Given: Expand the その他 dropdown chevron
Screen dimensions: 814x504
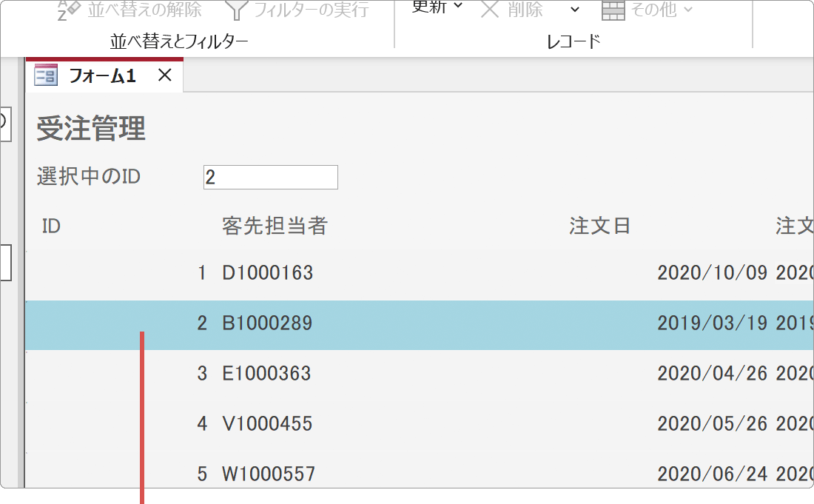Looking at the screenshot, I should point(689,10).
